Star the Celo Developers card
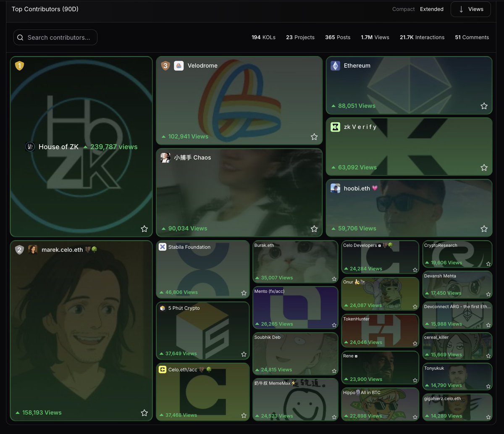Screen dimensions: 504x434 415,270
